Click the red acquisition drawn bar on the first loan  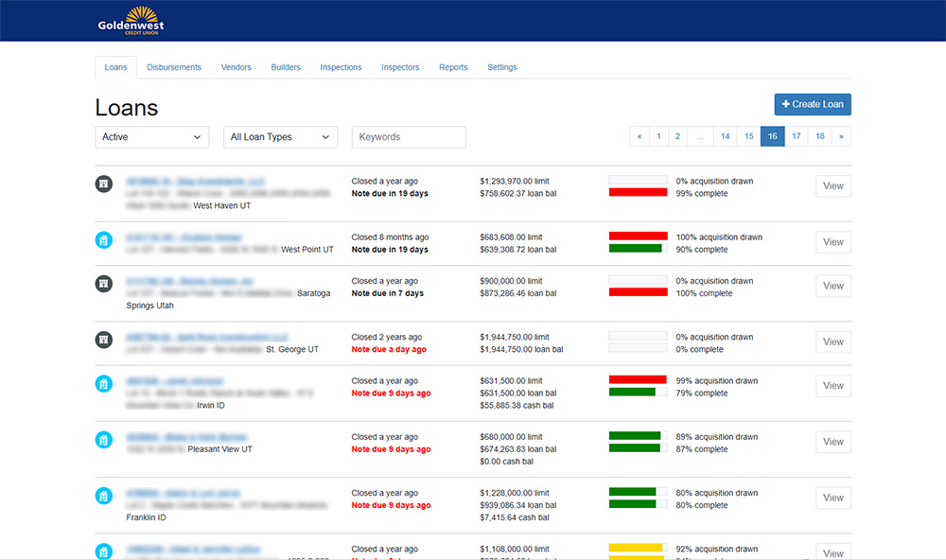[638, 193]
